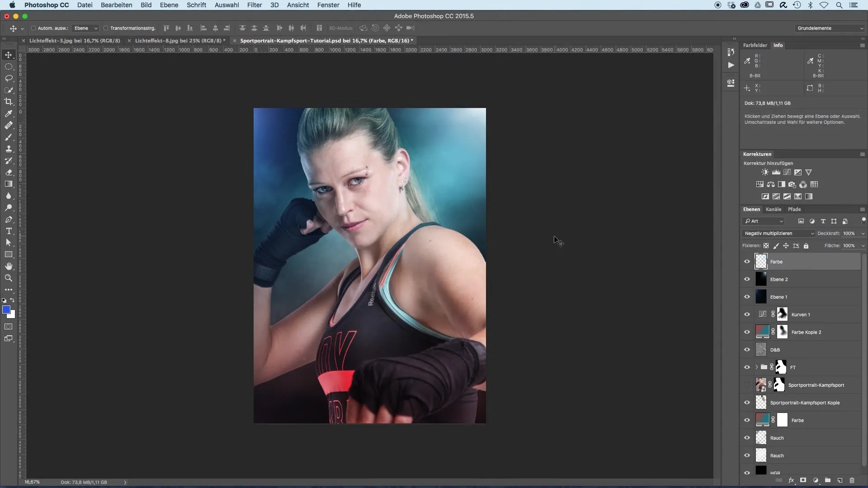Select the Gradient tool
This screenshot has height=488, width=868.
[9, 184]
